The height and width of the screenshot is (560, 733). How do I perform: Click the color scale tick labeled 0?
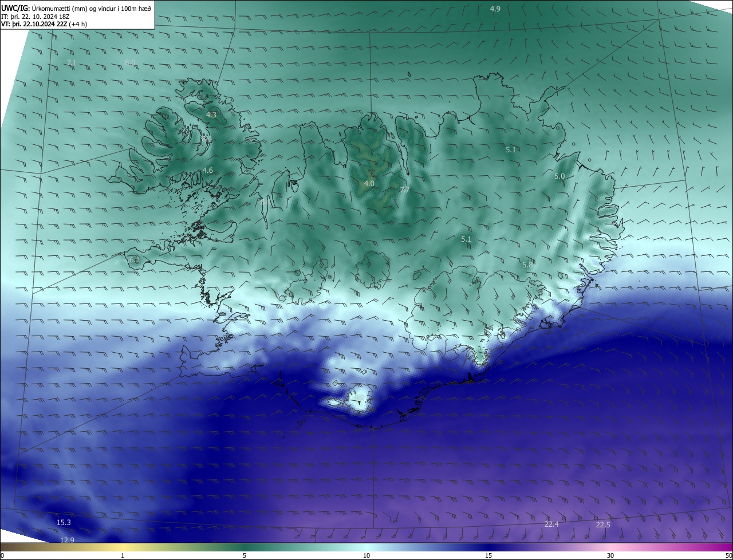2,555
